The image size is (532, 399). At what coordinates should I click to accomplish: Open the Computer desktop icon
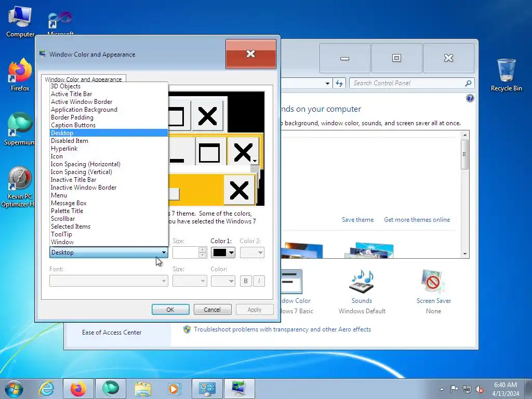point(20,21)
